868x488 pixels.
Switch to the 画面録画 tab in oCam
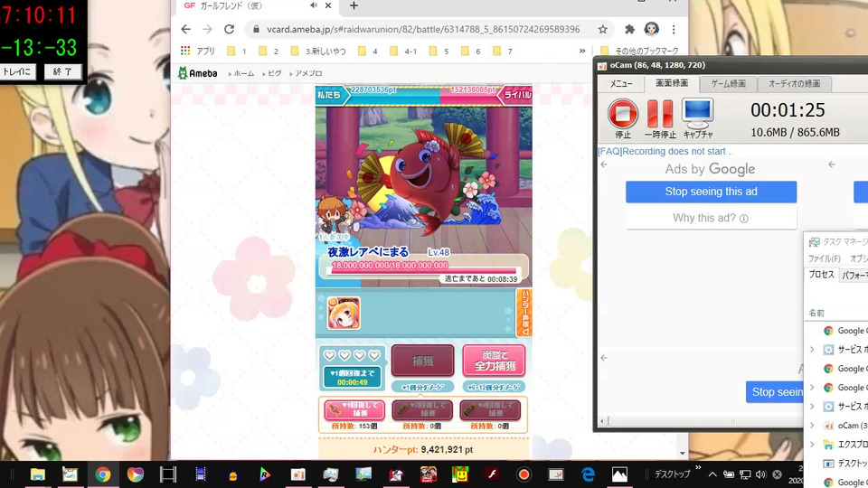click(x=672, y=83)
